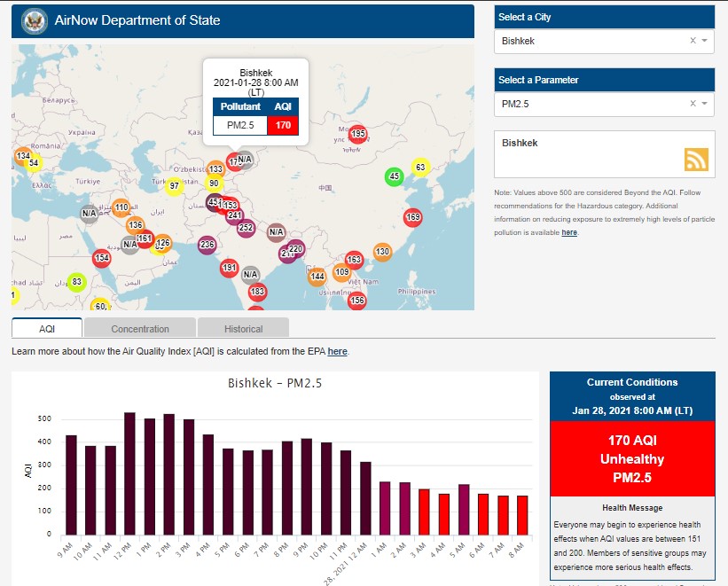
Task: Switch to the Historical tab
Action: pyautogui.click(x=243, y=329)
